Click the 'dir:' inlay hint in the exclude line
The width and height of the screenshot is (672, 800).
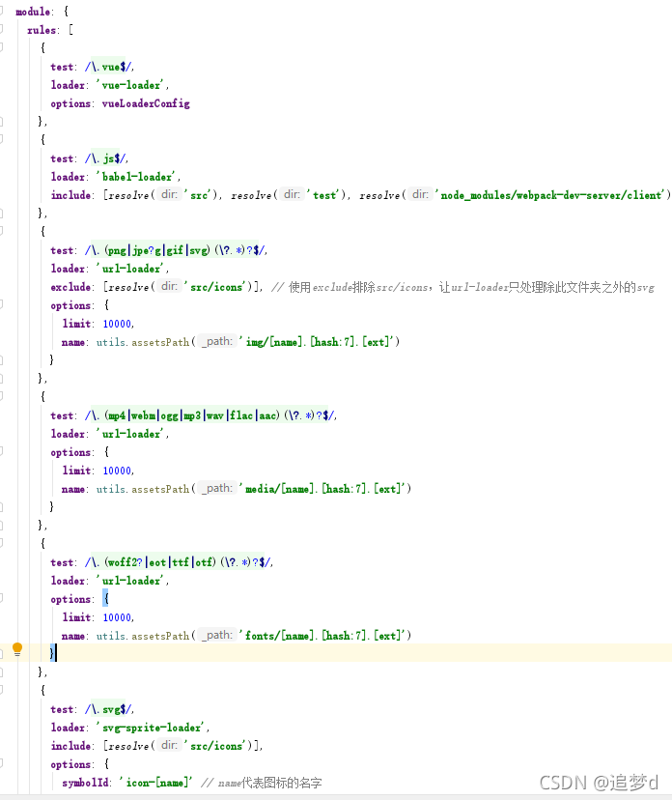(x=169, y=286)
